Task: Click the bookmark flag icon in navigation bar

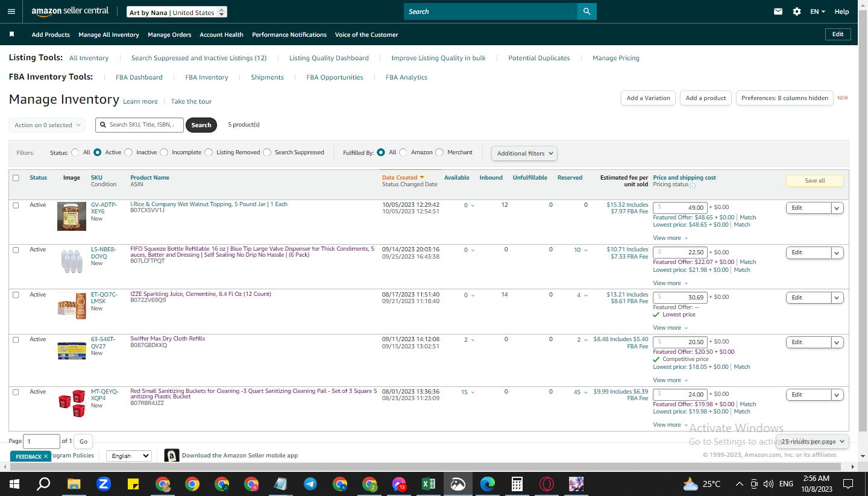Action: pos(11,34)
